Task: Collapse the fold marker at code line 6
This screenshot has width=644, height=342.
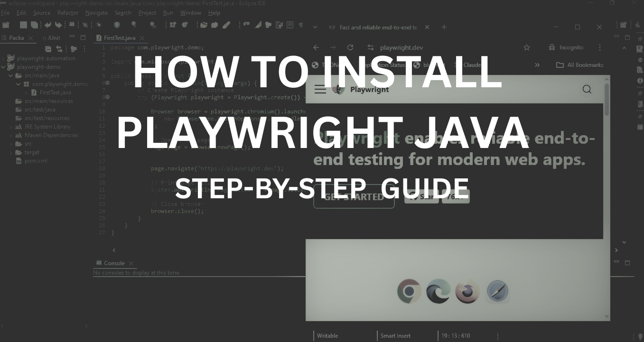Action: click(x=107, y=83)
